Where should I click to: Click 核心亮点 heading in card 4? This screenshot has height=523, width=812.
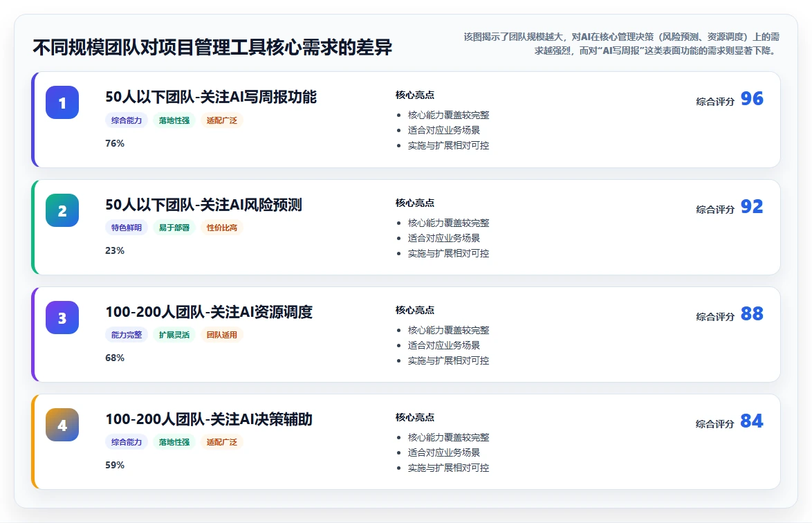[x=415, y=417]
